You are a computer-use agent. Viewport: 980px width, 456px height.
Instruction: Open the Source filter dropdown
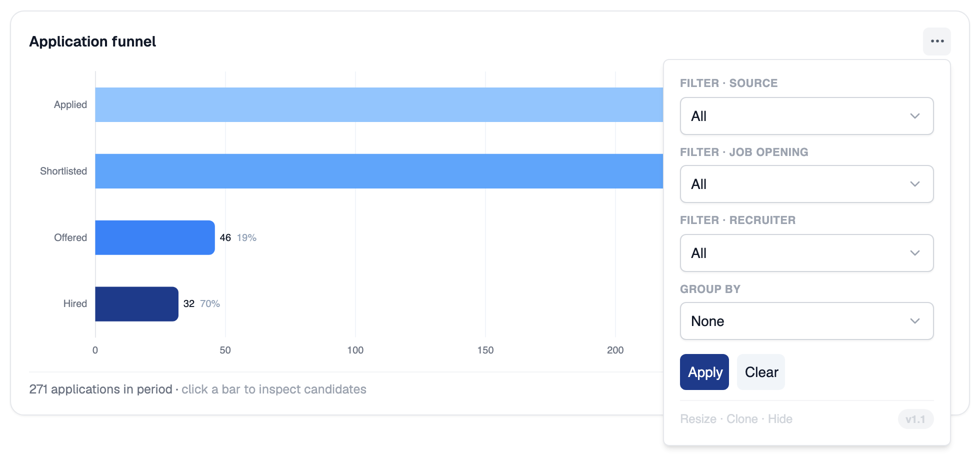point(806,116)
